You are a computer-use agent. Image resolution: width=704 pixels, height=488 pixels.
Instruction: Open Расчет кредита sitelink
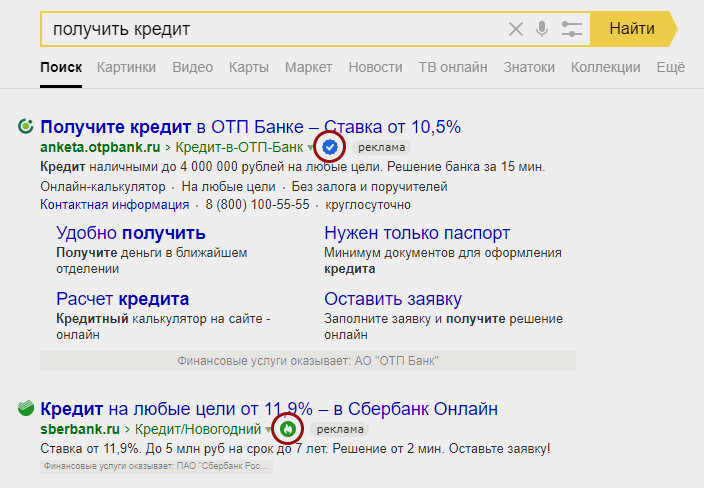pyautogui.click(x=123, y=299)
